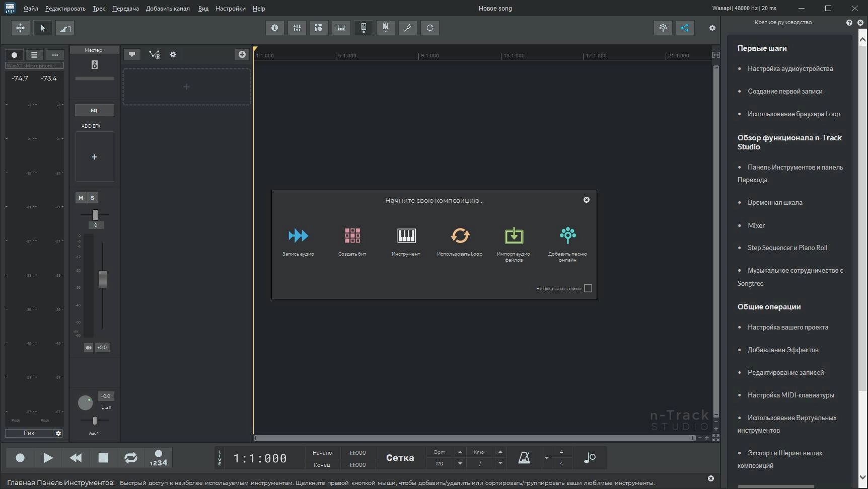Image resolution: width=868 pixels, height=489 pixels.
Task: Toggle LIVE input mode indicator
Action: point(220,458)
